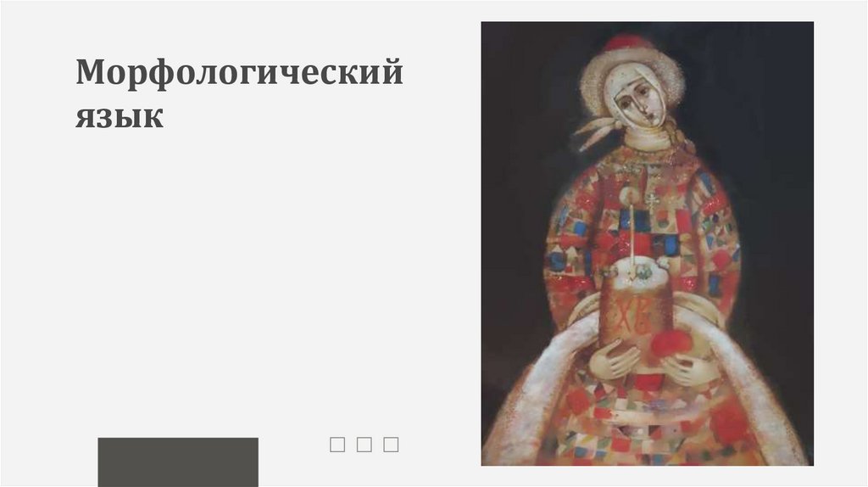Select the dark gray rectangle shape
Screen dimensions: 868x487
click(x=178, y=462)
